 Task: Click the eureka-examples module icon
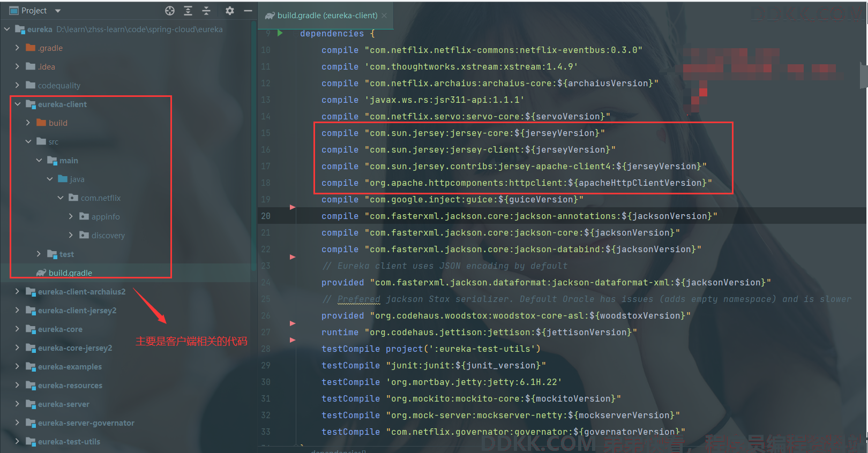tap(31, 367)
